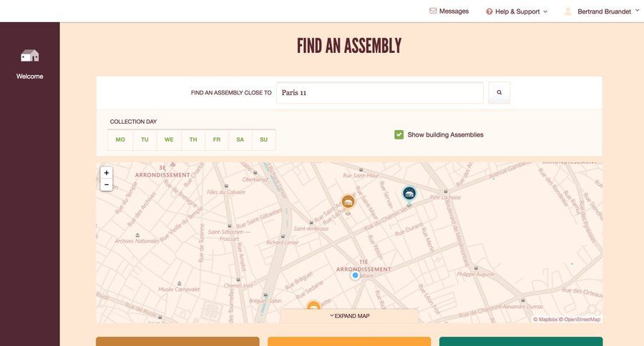Toggle Show building Assemblies checkbox

[399, 134]
